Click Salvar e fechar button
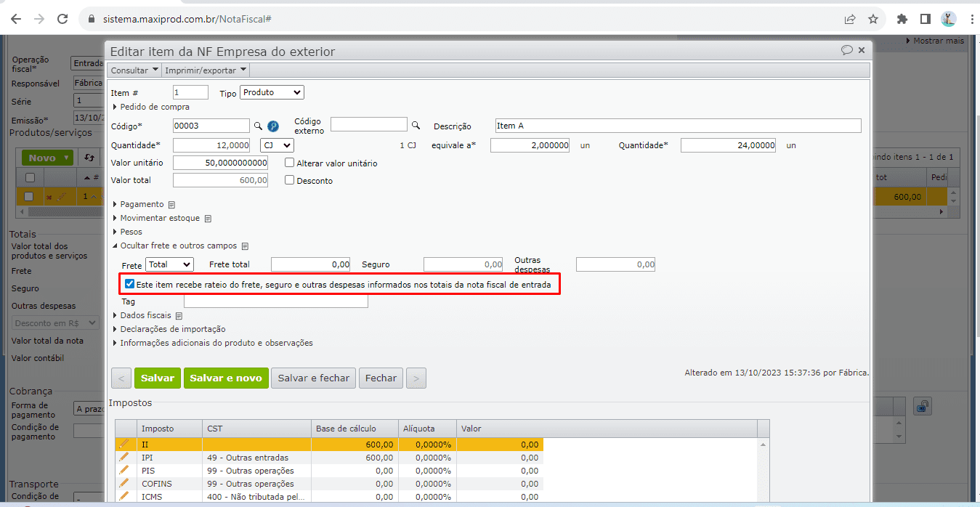Viewport: 980px width, 507px height. (314, 378)
